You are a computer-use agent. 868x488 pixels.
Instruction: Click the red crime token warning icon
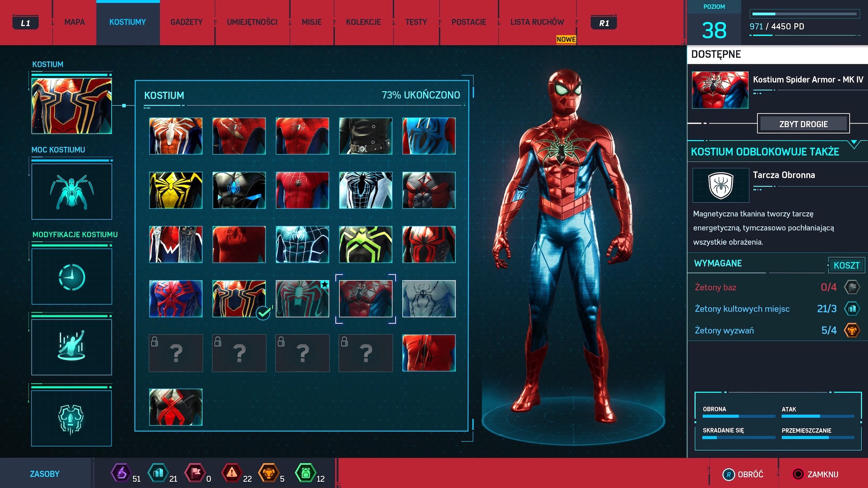pos(231,473)
